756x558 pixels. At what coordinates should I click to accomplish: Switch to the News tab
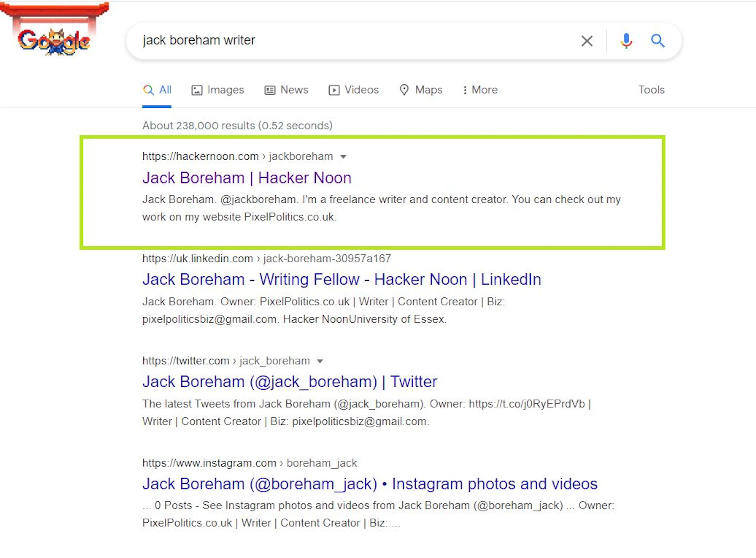286,90
